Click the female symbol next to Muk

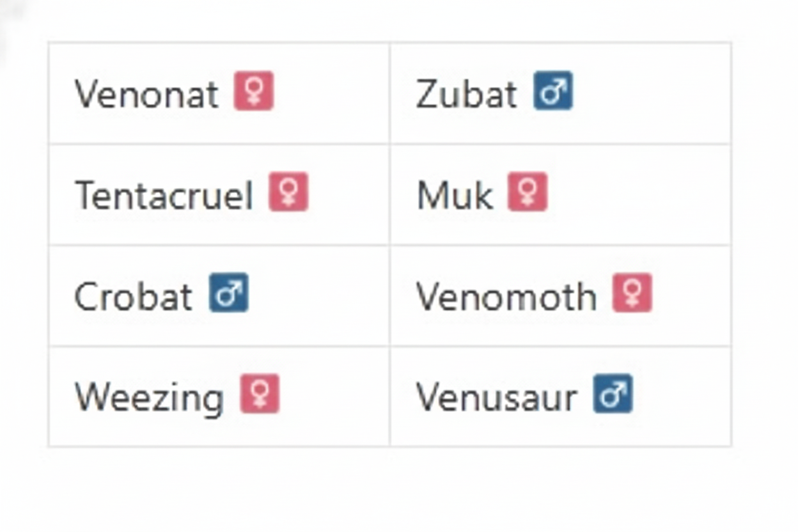[x=528, y=192]
